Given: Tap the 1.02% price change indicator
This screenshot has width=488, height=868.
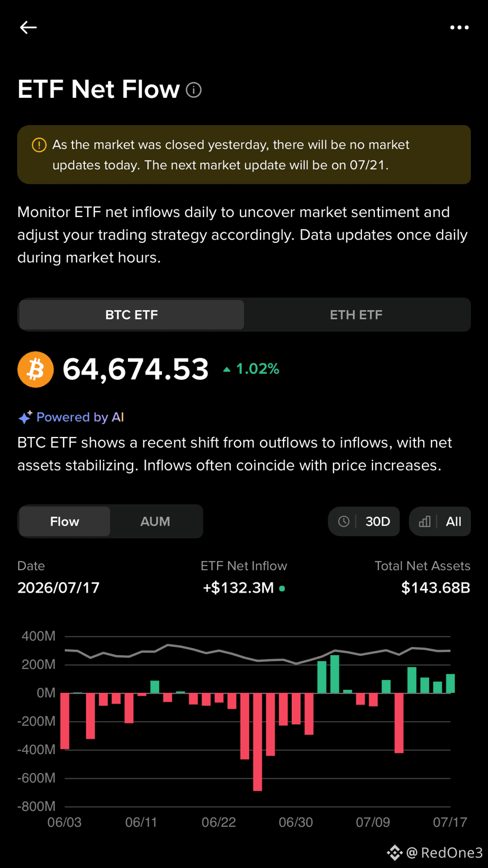Looking at the screenshot, I should pyautogui.click(x=251, y=369).
